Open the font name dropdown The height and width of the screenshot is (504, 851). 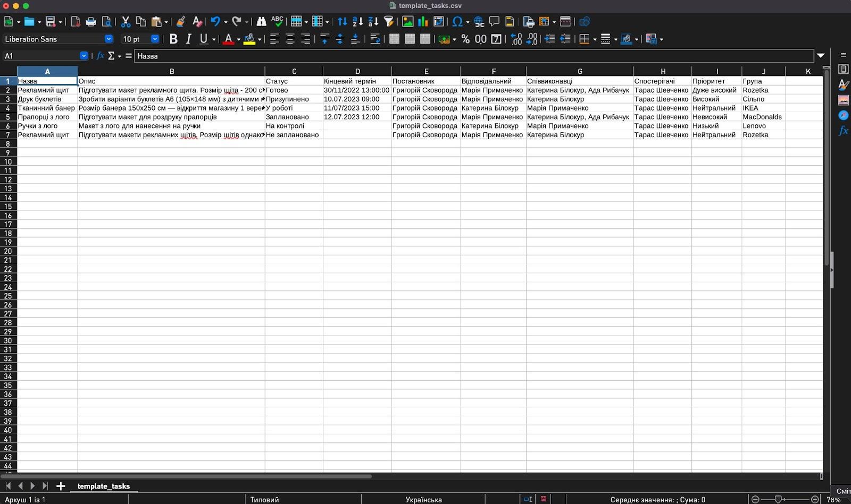point(109,39)
